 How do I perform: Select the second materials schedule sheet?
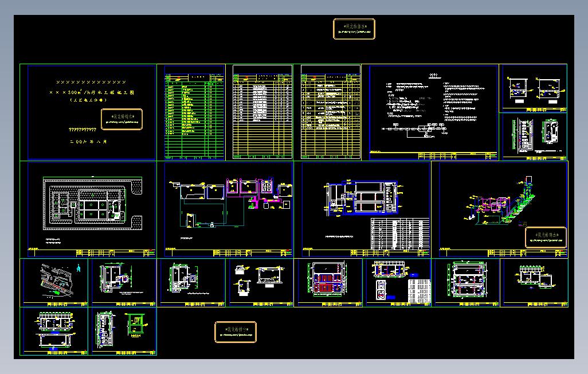coord(261,112)
